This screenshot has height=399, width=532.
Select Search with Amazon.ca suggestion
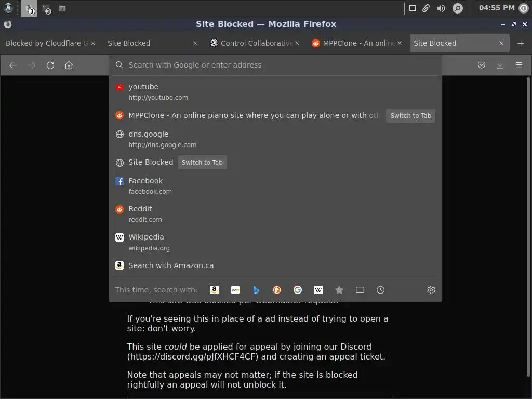pyautogui.click(x=275, y=265)
